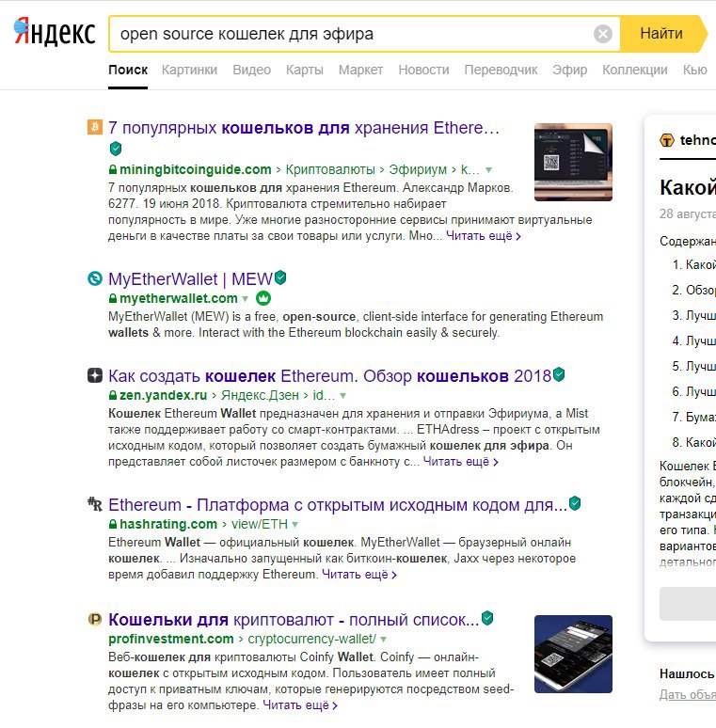Click shield badge next to MEW title
The height and width of the screenshot is (728, 716).
[x=280, y=277]
